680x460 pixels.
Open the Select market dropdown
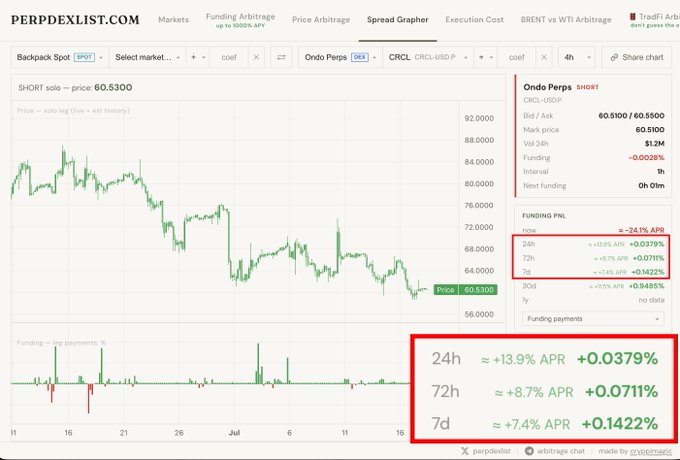tap(147, 57)
